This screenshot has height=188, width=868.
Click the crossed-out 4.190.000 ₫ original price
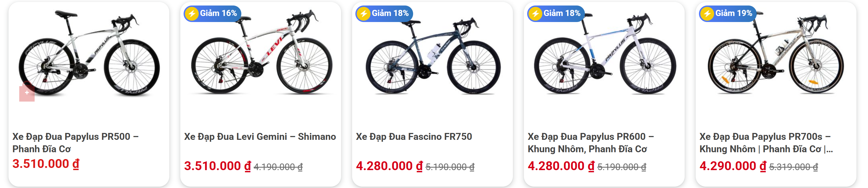[278, 167]
